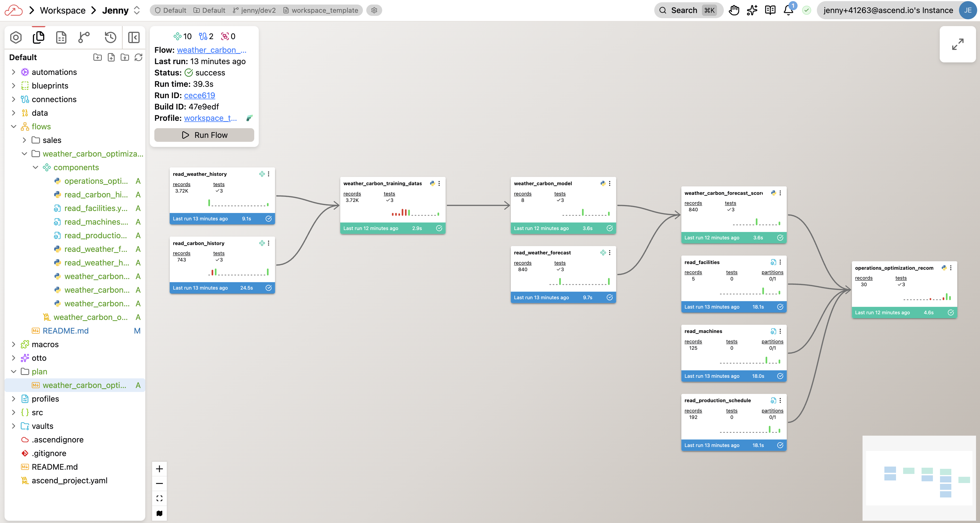
Task: Collapse the plan folder
Action: [14, 371]
